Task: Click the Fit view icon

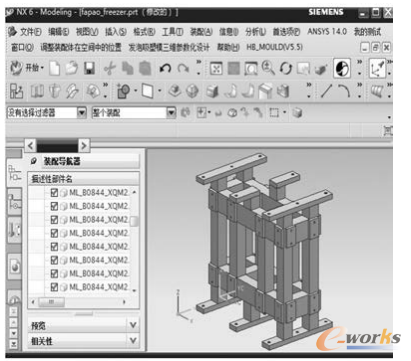Action: tap(216, 68)
